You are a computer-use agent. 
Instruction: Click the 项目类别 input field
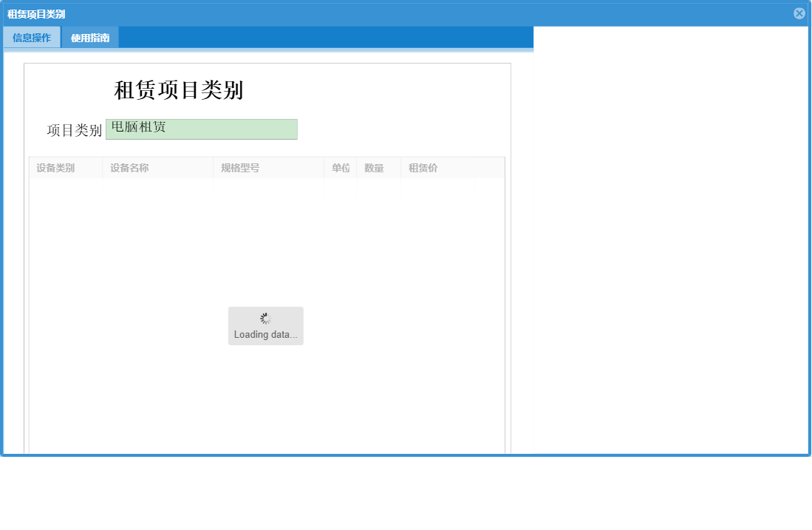[201, 129]
